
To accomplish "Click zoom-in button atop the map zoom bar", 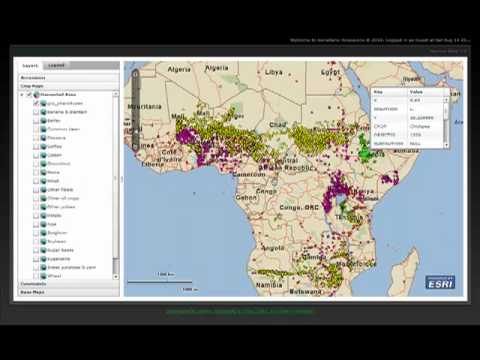I will [x=135, y=74].
